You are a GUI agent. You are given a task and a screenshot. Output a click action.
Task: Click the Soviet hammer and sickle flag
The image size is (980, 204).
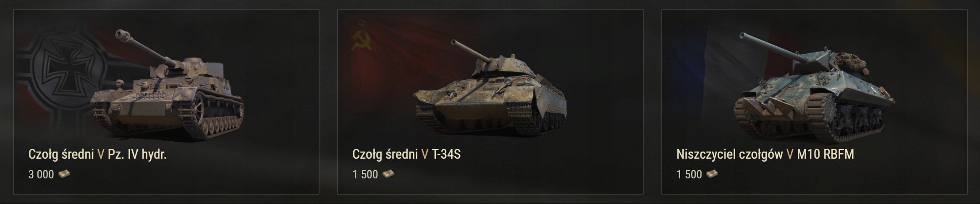[x=362, y=40]
